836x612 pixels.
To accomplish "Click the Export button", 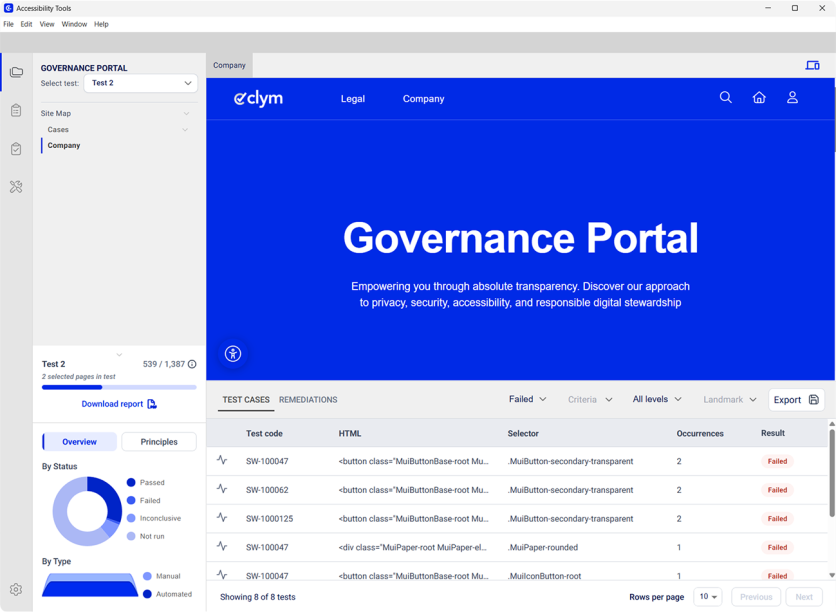I will point(796,400).
